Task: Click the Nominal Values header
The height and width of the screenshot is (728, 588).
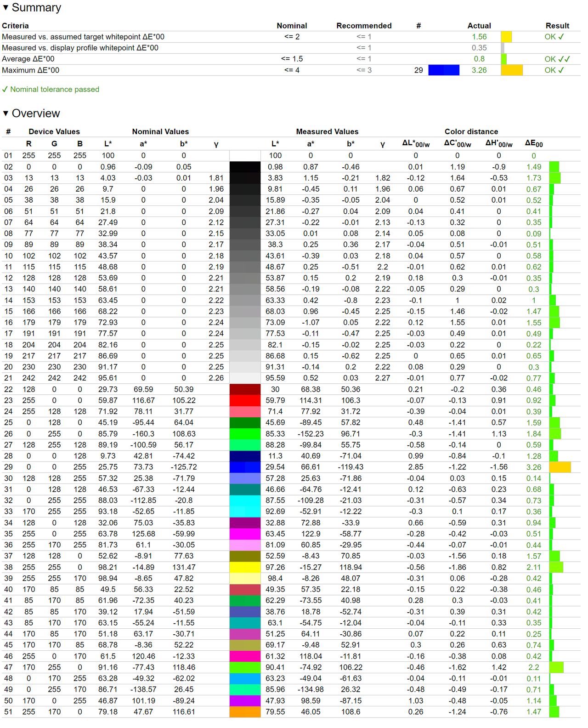Action: tap(160, 131)
